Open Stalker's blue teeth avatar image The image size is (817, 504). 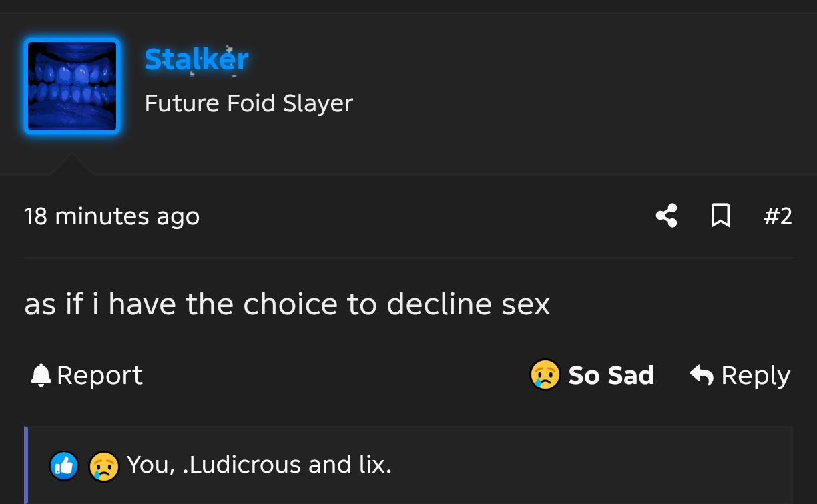71,86
